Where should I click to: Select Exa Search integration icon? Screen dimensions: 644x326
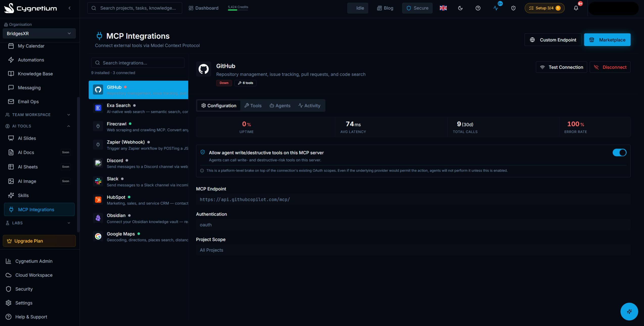click(98, 108)
